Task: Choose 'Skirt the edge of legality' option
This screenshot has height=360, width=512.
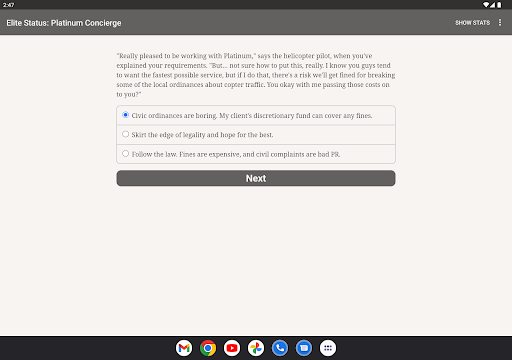Action: click(256, 135)
